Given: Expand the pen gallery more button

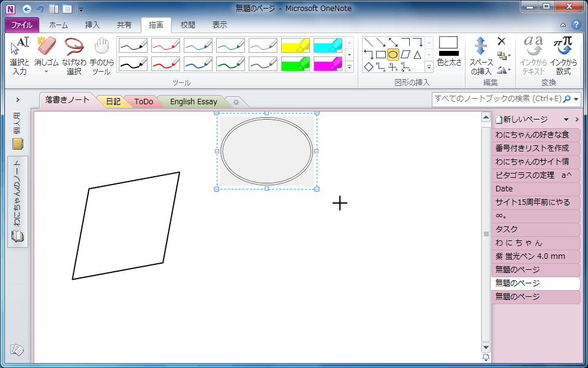Looking at the screenshot, I should tap(350, 67).
